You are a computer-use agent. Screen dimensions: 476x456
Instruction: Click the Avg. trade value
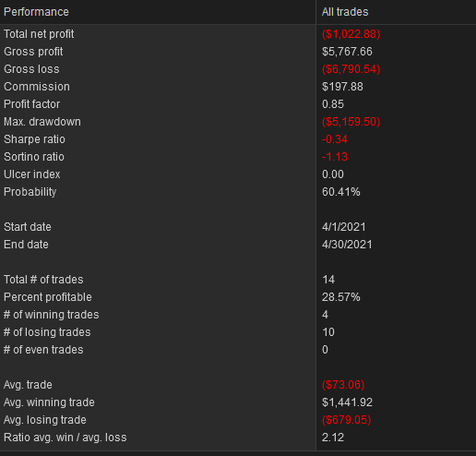[343, 385]
